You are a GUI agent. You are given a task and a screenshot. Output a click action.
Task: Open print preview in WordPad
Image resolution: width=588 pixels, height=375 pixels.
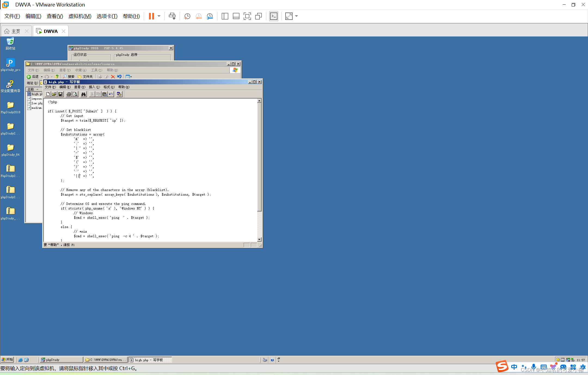(x=75, y=94)
